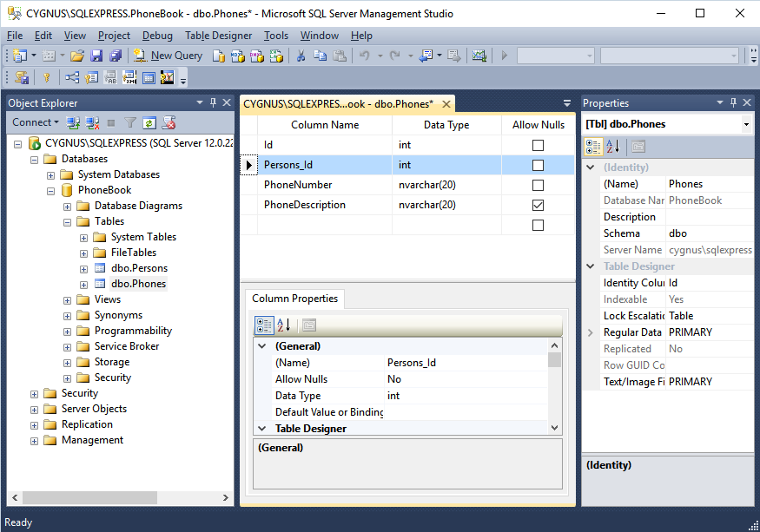This screenshot has width=760, height=532.
Task: Expand the System Databases folder
Action: point(51,175)
